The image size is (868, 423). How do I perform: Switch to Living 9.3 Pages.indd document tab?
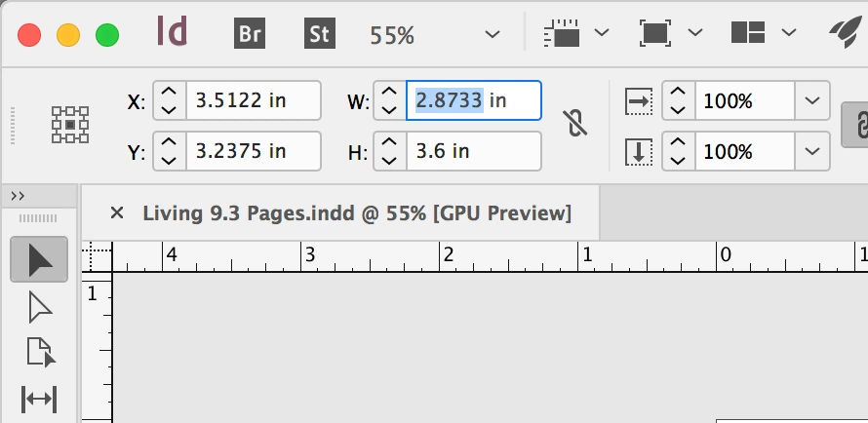pos(357,212)
